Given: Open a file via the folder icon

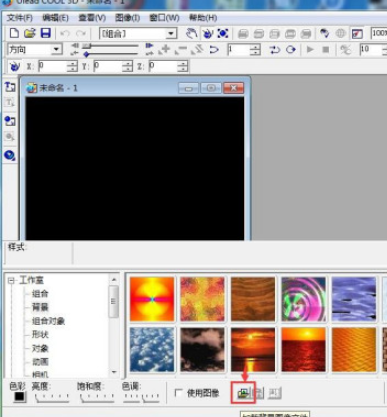Looking at the screenshot, I should tap(30, 33).
